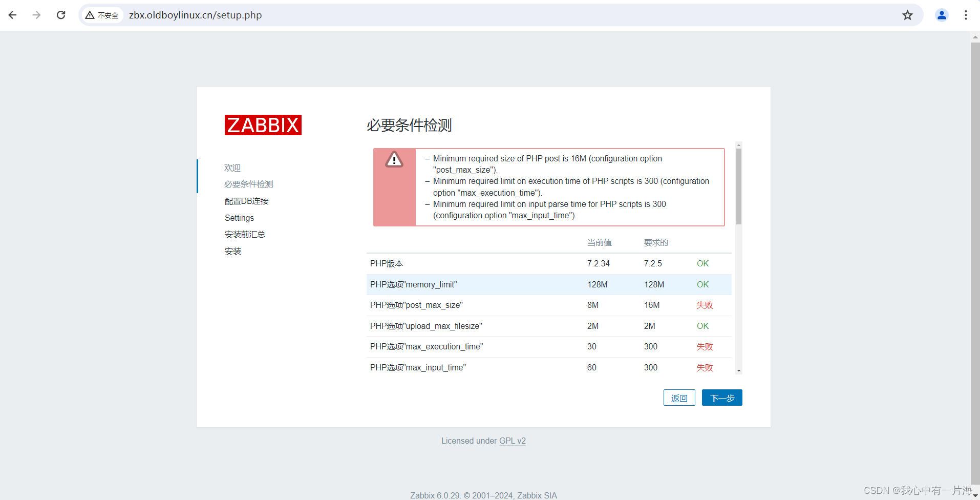Open the browser three-dot menu

966,15
